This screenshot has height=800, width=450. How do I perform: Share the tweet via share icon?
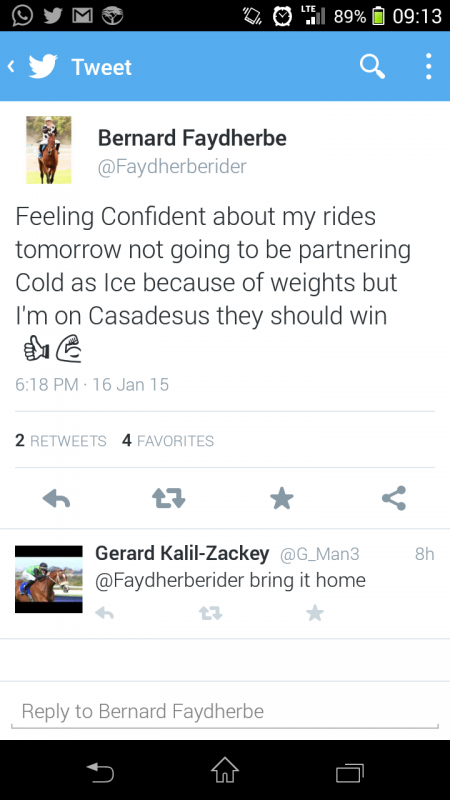click(394, 498)
